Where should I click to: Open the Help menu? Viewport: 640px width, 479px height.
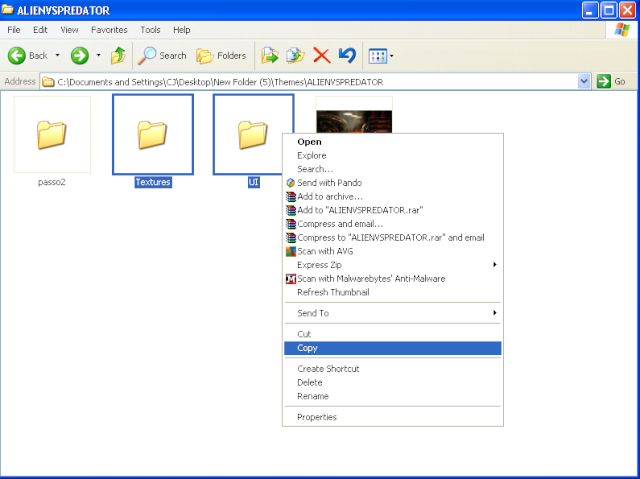(182, 30)
